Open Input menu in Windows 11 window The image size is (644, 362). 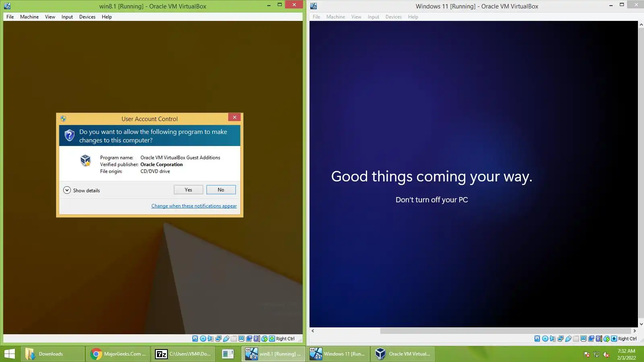pos(374,17)
